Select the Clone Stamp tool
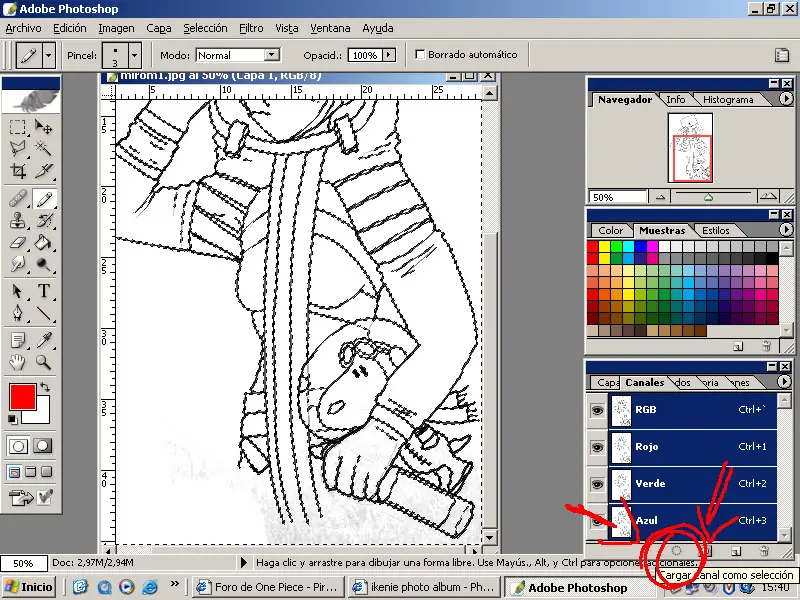This screenshot has width=800, height=600. pyautogui.click(x=17, y=220)
